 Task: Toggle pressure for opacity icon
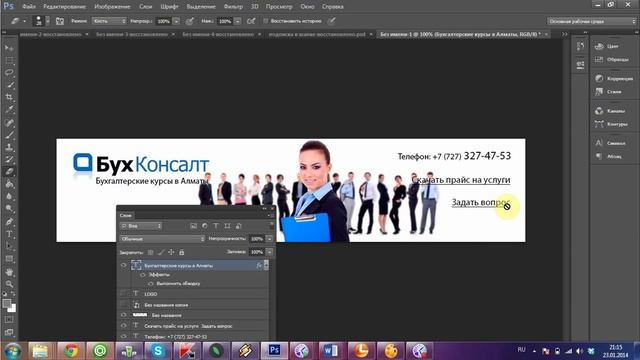189,21
